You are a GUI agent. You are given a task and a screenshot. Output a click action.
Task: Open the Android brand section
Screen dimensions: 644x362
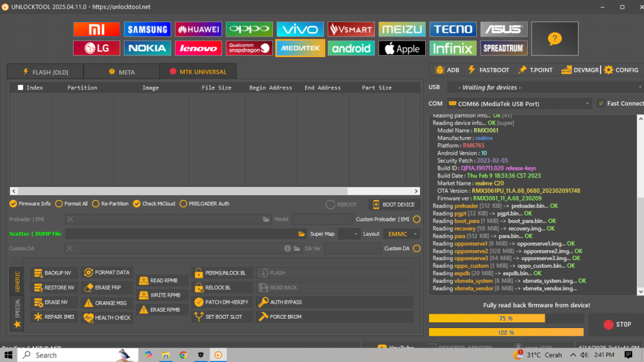(x=351, y=48)
